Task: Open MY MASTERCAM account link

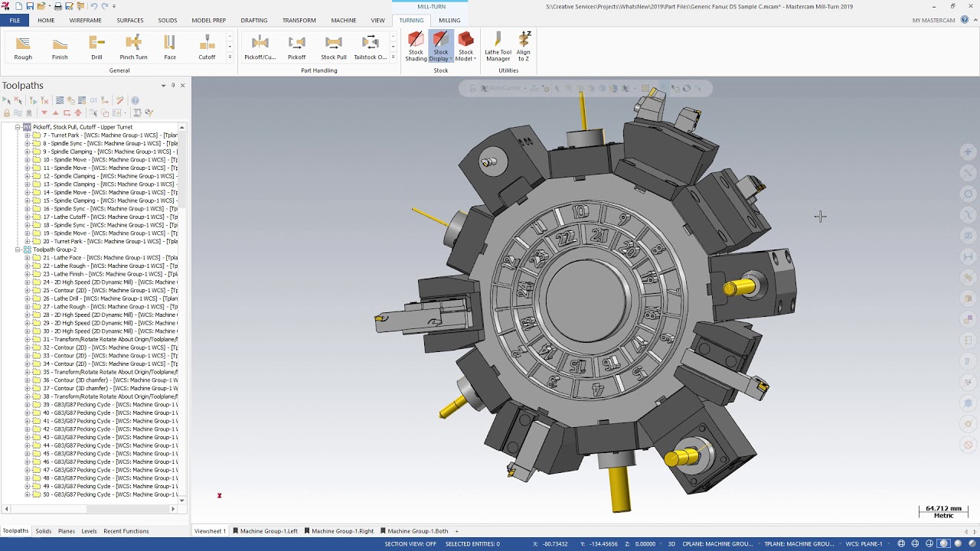Action: 933,20
